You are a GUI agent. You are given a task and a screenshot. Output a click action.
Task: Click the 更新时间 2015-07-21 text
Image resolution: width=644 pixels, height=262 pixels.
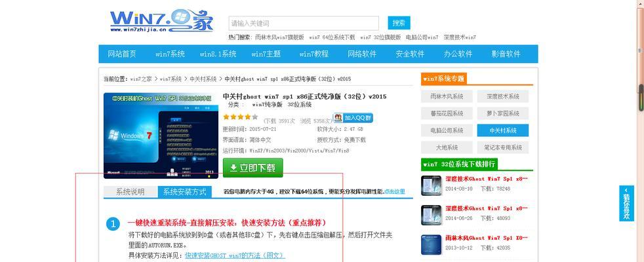point(250,129)
